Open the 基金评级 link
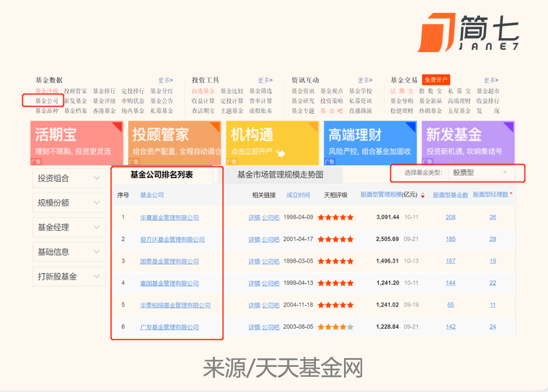Viewport: 548px width, 392px height. click(104, 101)
